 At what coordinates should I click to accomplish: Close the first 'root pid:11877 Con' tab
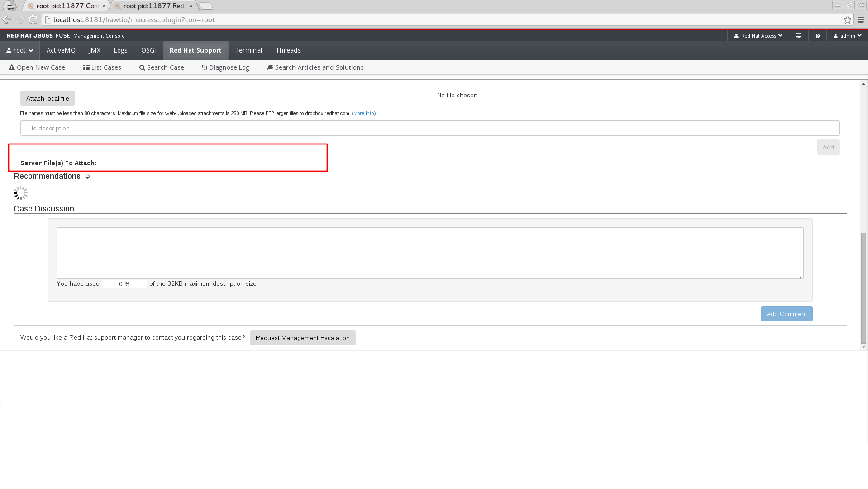(104, 6)
